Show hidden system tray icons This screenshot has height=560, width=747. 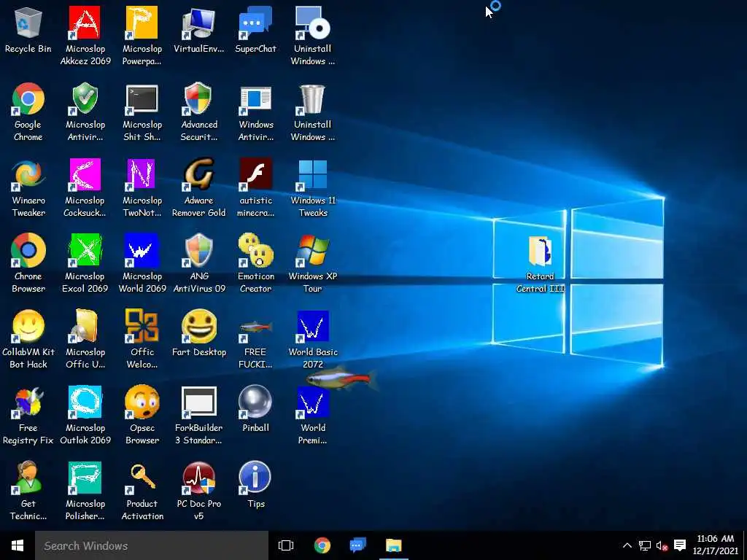coord(627,545)
